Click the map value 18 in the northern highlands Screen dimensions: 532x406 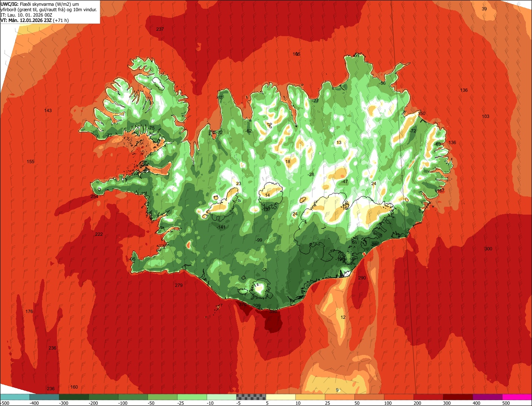(x=288, y=161)
